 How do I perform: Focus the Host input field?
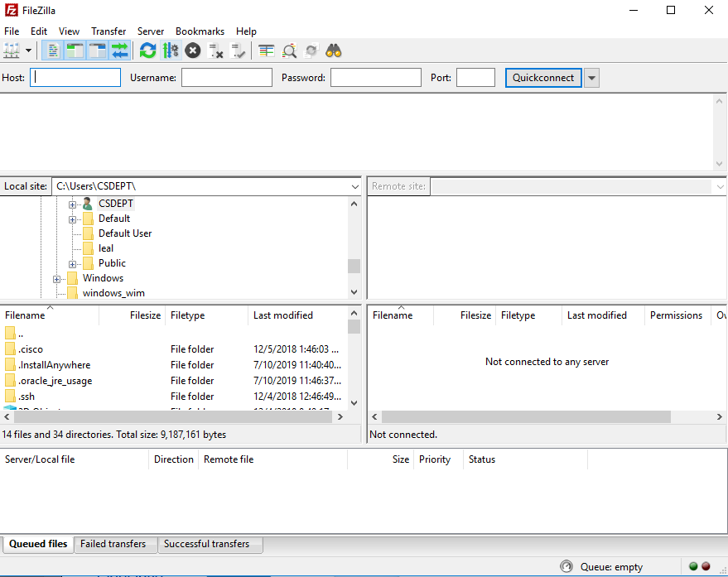pos(75,78)
